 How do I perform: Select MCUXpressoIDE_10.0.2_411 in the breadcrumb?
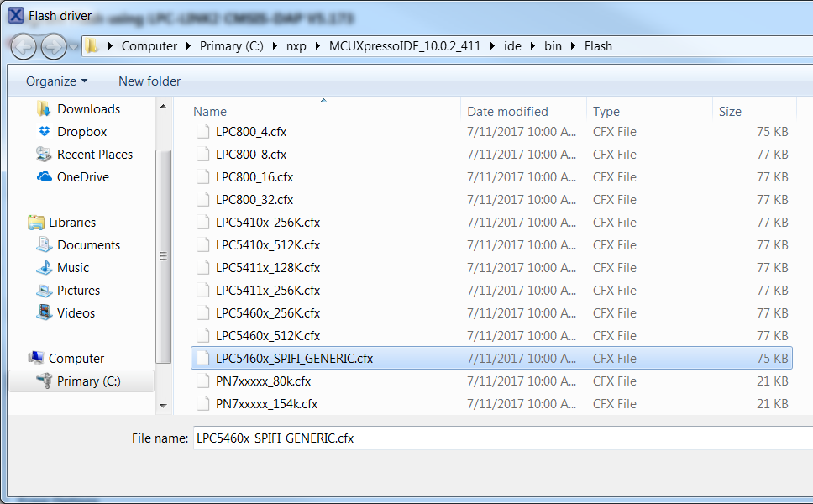pyautogui.click(x=405, y=46)
